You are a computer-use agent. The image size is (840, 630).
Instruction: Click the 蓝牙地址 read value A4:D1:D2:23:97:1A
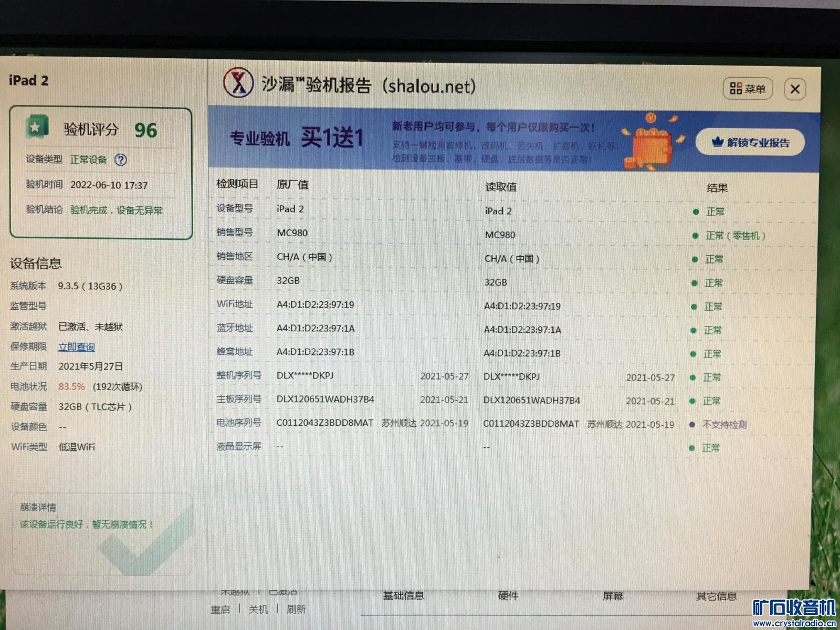pyautogui.click(x=522, y=330)
